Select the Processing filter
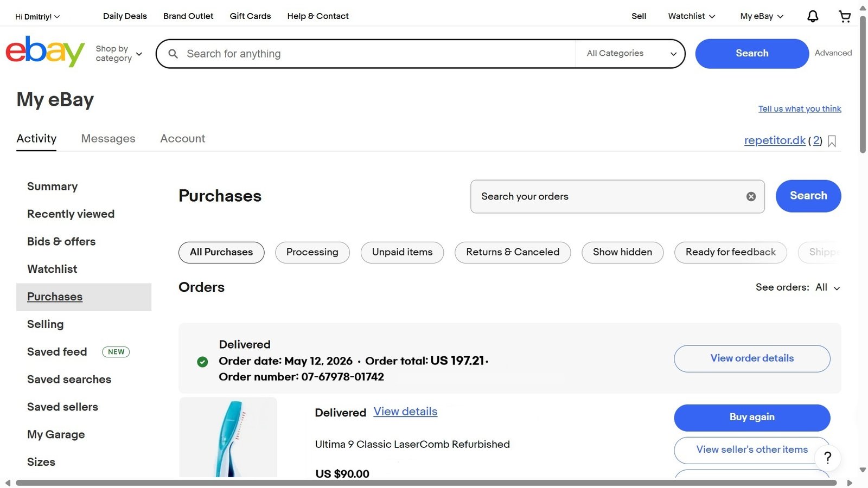This screenshot has height=488, width=868. [x=312, y=252]
